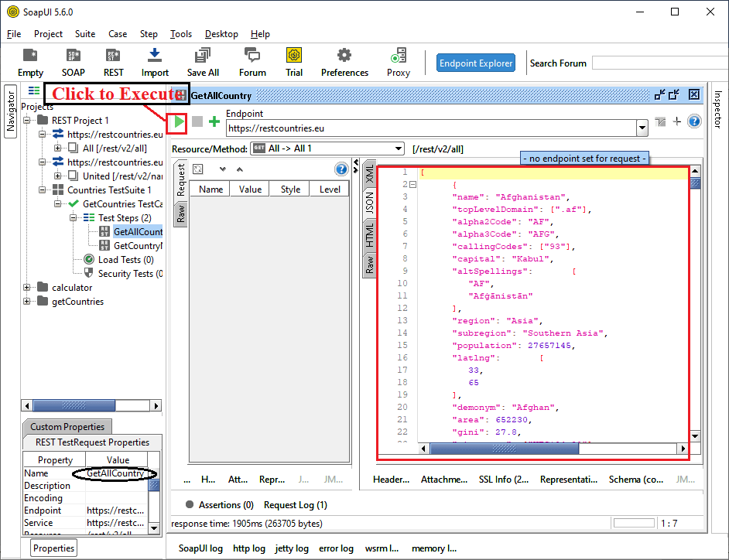The width and height of the screenshot is (729, 560).
Task: Move parameter down arrow in request panel
Action: [223, 169]
